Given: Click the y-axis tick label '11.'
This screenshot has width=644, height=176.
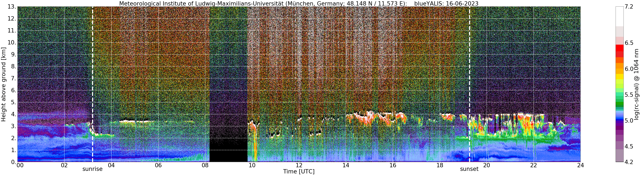Looking at the screenshot, I should (12, 31).
